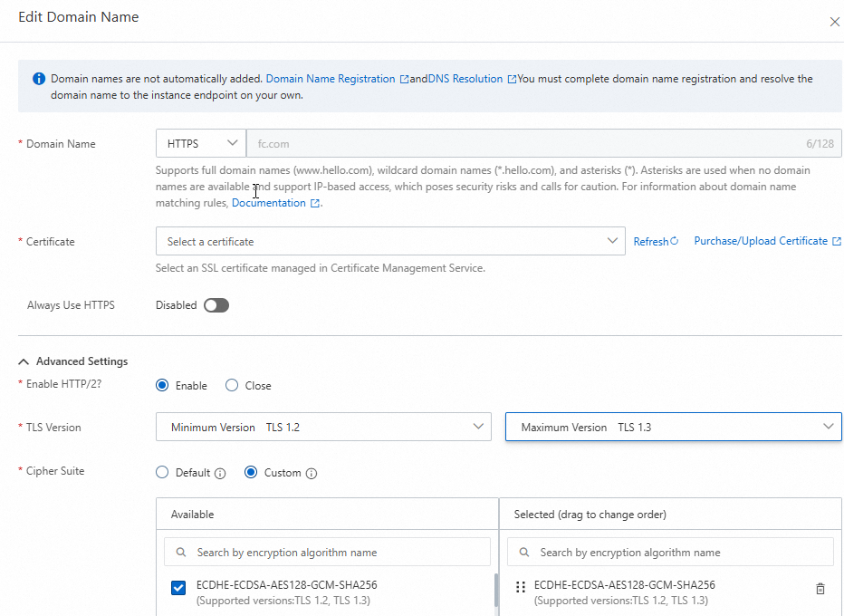Click the info icon next to Default
This screenshot has width=844, height=616.
[218, 473]
